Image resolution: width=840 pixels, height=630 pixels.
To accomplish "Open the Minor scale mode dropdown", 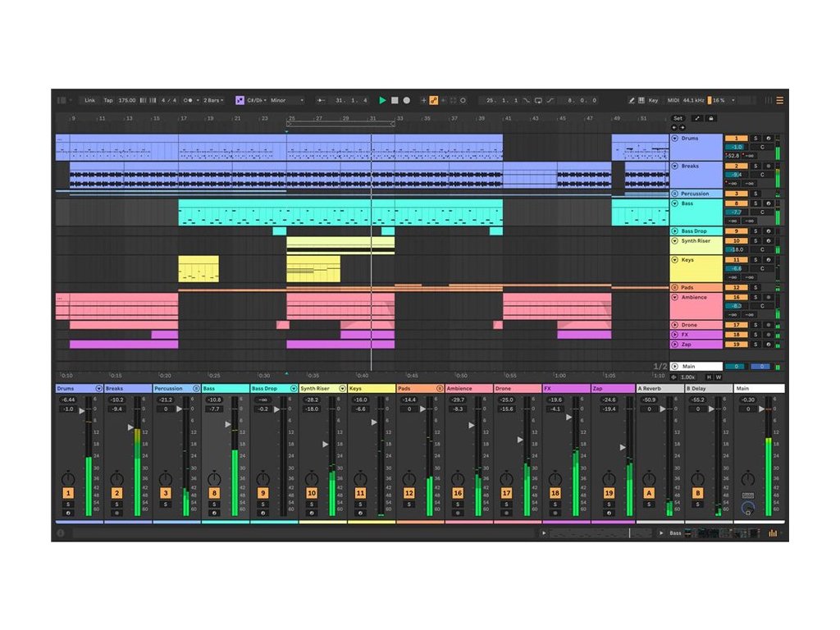I will pos(287,100).
